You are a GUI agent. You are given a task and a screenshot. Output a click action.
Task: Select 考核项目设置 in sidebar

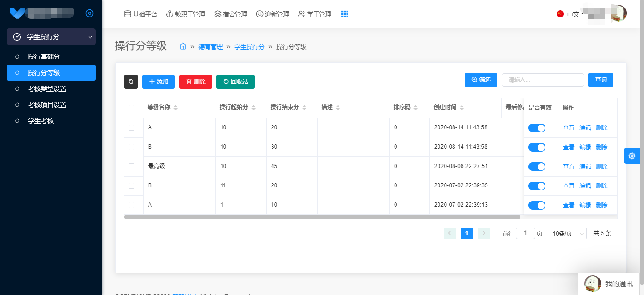(x=51, y=105)
